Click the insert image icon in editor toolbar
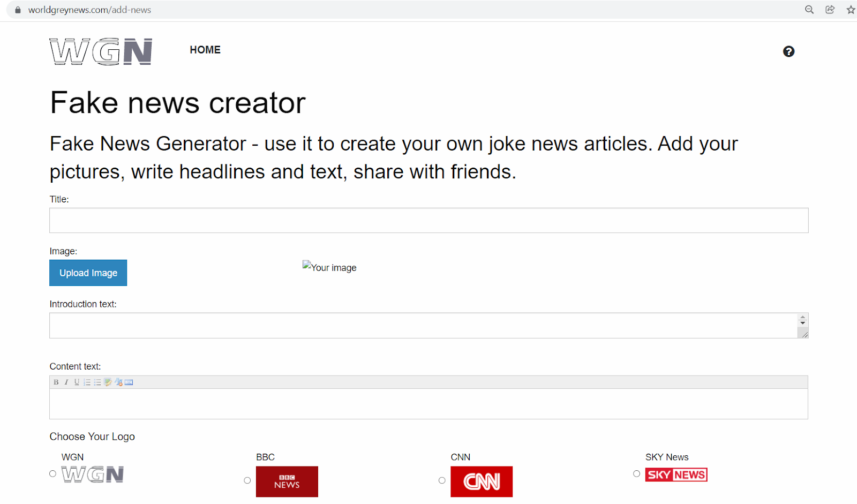The width and height of the screenshot is (857, 504). point(108,382)
